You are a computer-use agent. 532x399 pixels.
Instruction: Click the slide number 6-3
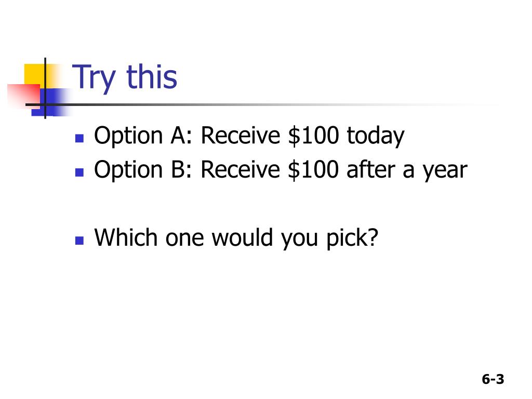click(x=493, y=379)
